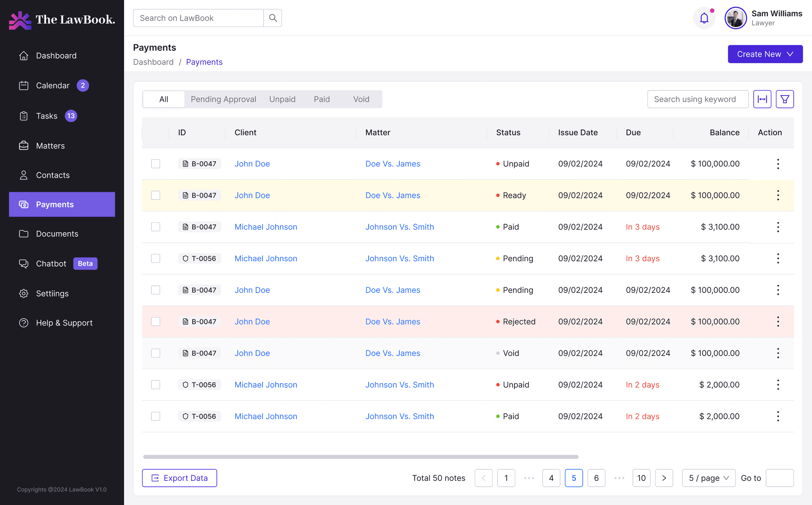812x505 pixels.
Task: Expand the Create New dropdown
Action: point(765,54)
